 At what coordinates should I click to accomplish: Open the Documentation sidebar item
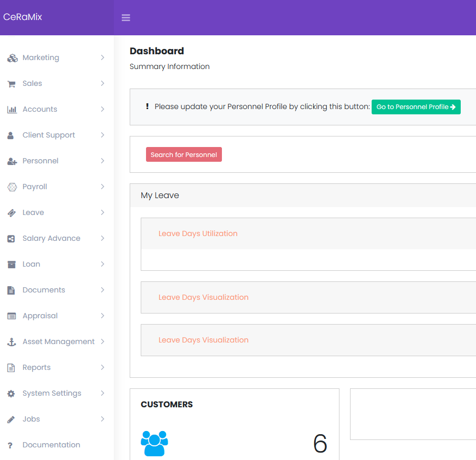pyautogui.click(x=57, y=445)
